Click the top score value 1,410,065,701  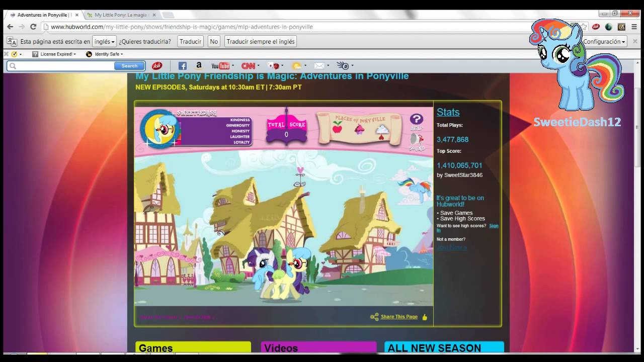459,165
